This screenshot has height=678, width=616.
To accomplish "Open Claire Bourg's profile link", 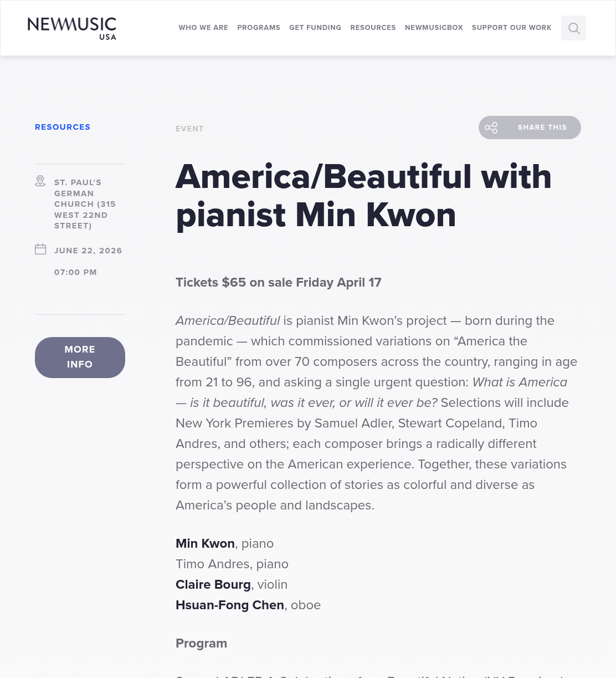I will (x=213, y=584).
